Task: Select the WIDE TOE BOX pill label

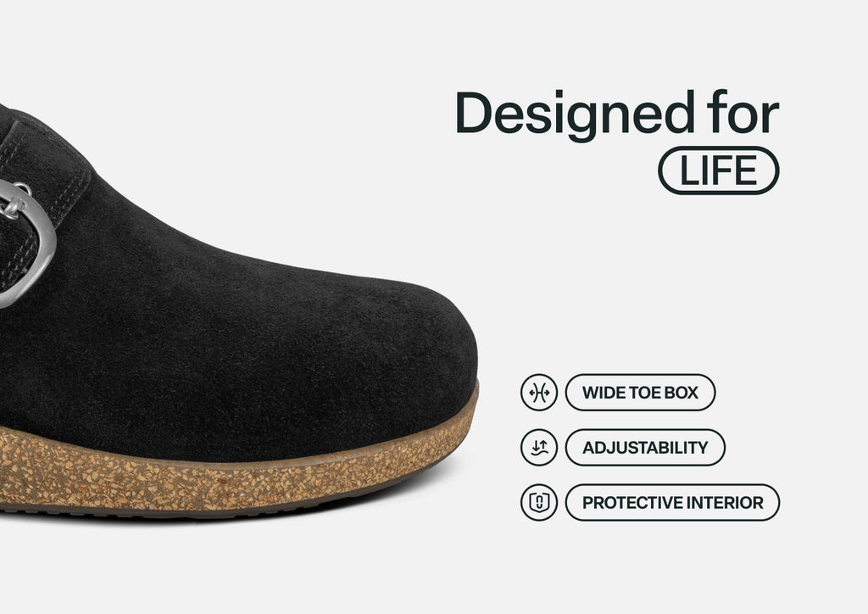Action: point(640,393)
